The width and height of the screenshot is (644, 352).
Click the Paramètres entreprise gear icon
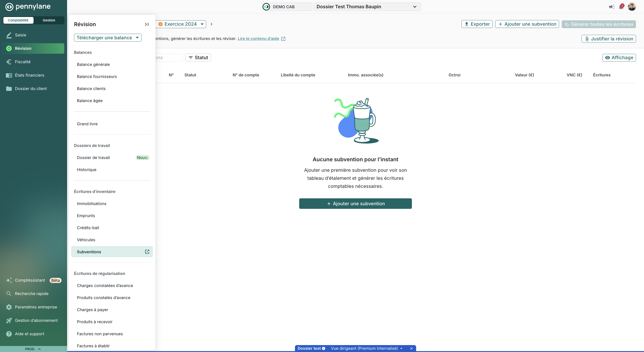click(x=9, y=307)
